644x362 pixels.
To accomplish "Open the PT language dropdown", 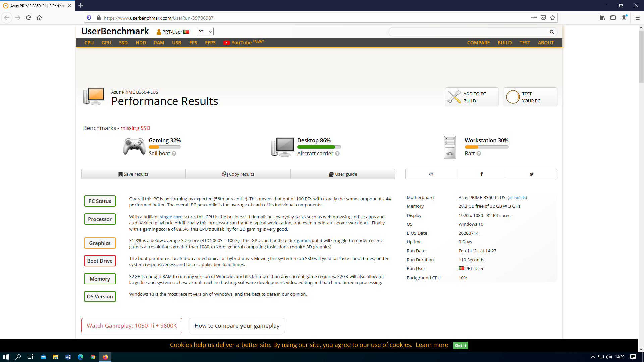I will [205, 32].
